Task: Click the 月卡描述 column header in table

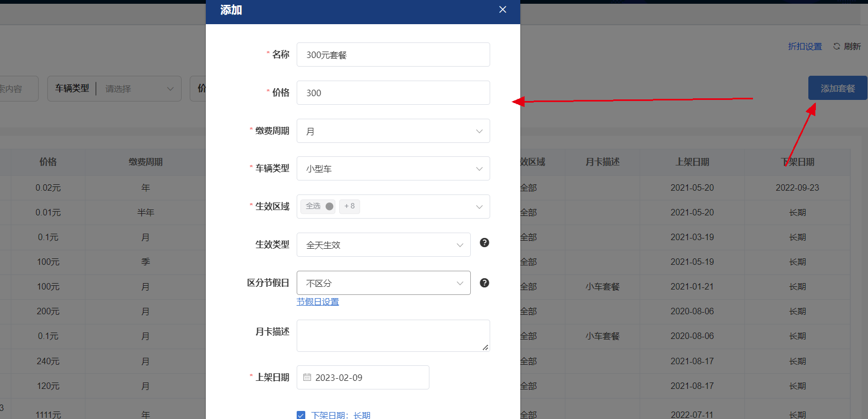Action: pos(602,162)
